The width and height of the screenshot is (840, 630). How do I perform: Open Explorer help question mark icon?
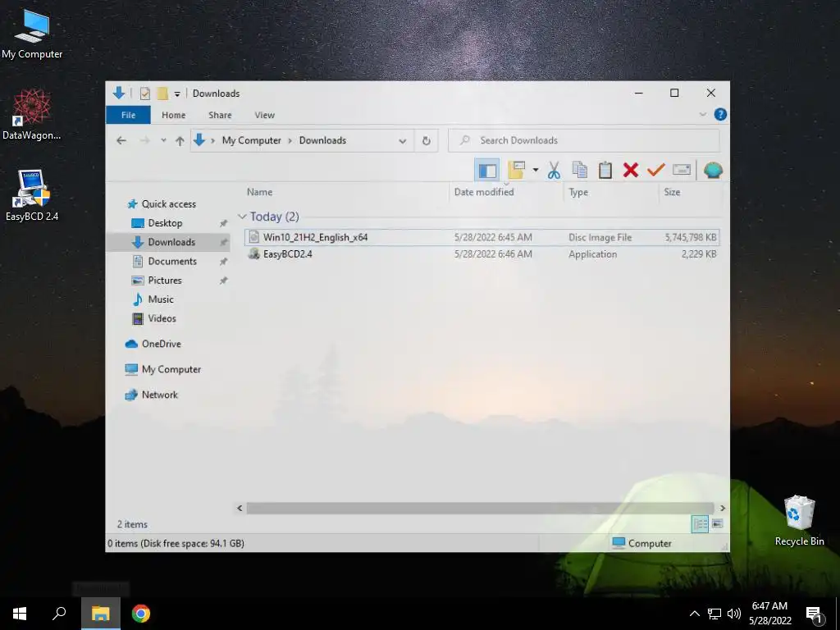[x=720, y=115]
